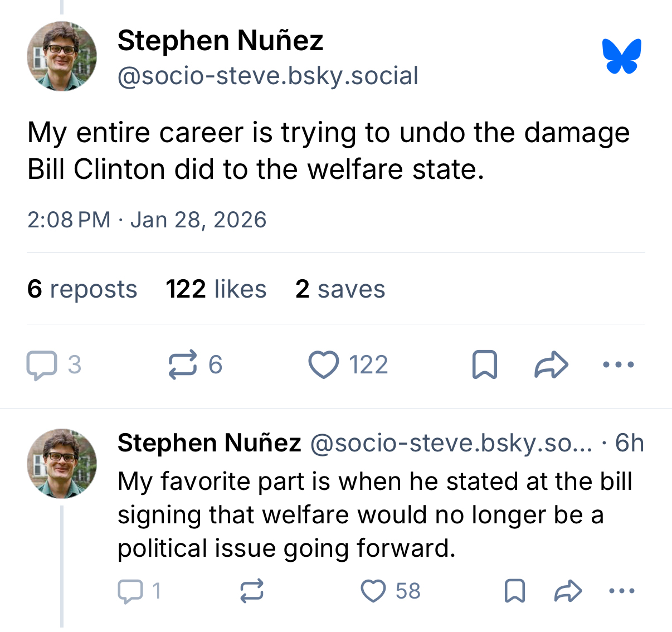Share the reply post via arrow icon
Image resolution: width=672 pixels, height=632 pixels.
click(568, 591)
